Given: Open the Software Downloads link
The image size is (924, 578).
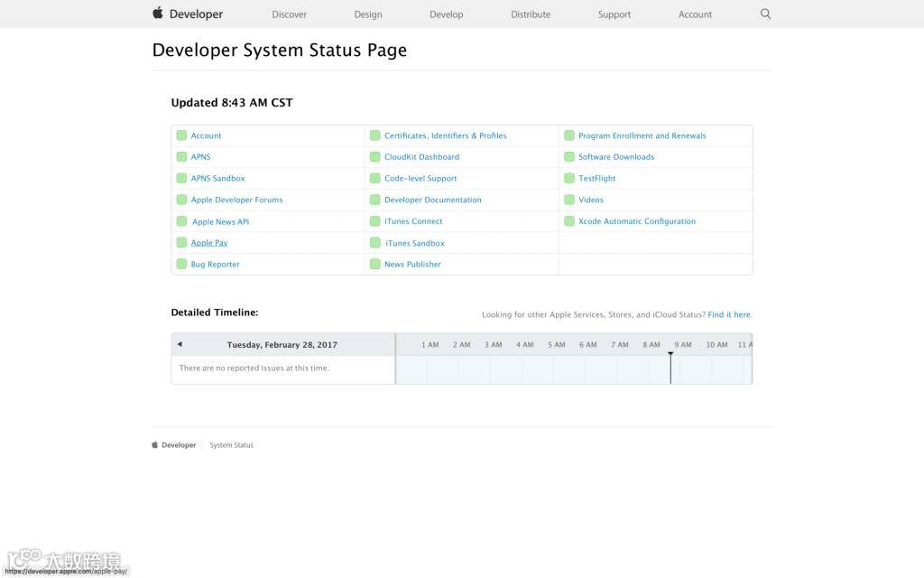Looking at the screenshot, I should (615, 157).
